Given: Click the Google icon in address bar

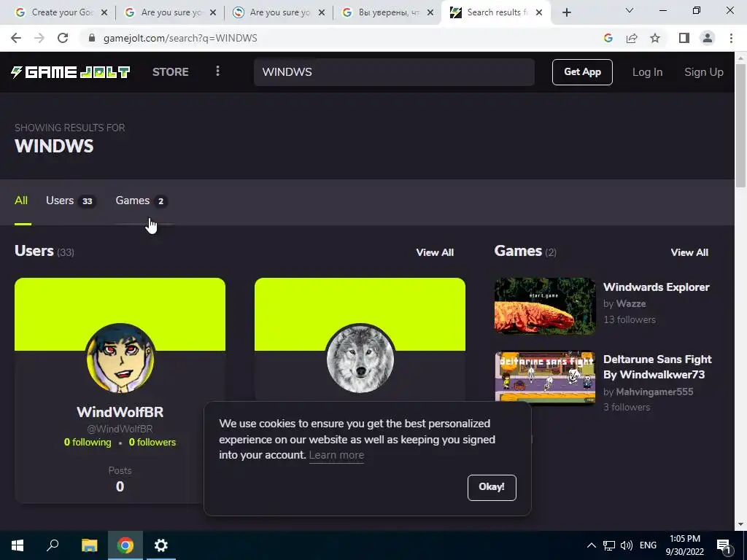Looking at the screenshot, I should click(608, 38).
